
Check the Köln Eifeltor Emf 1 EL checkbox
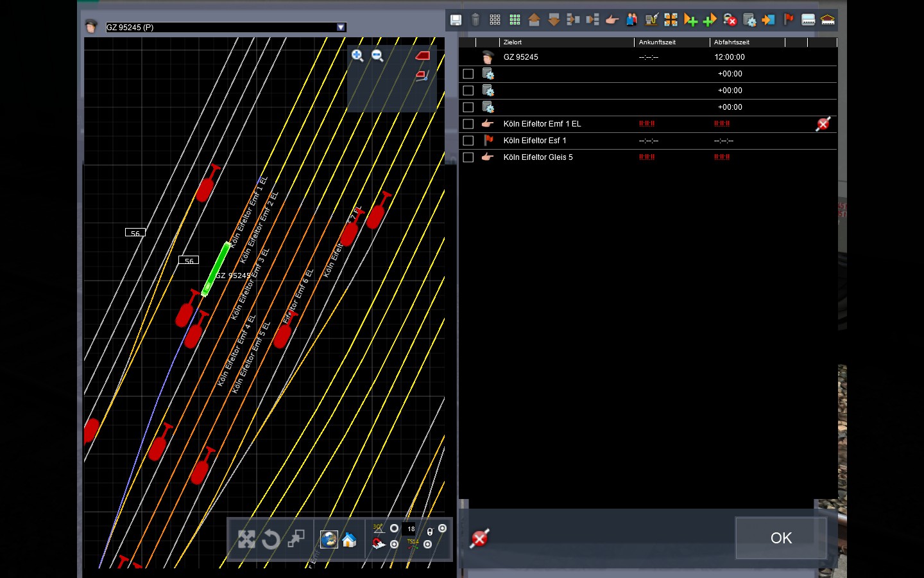468,124
